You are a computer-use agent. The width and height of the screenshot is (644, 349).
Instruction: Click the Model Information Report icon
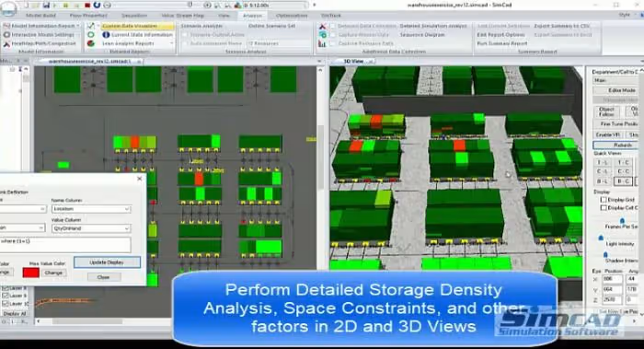pos(6,26)
